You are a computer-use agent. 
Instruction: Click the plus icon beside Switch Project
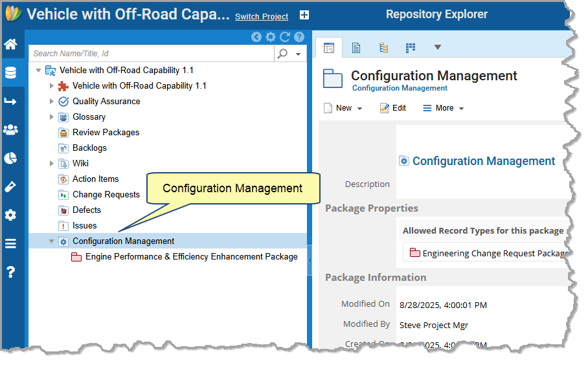pos(304,16)
